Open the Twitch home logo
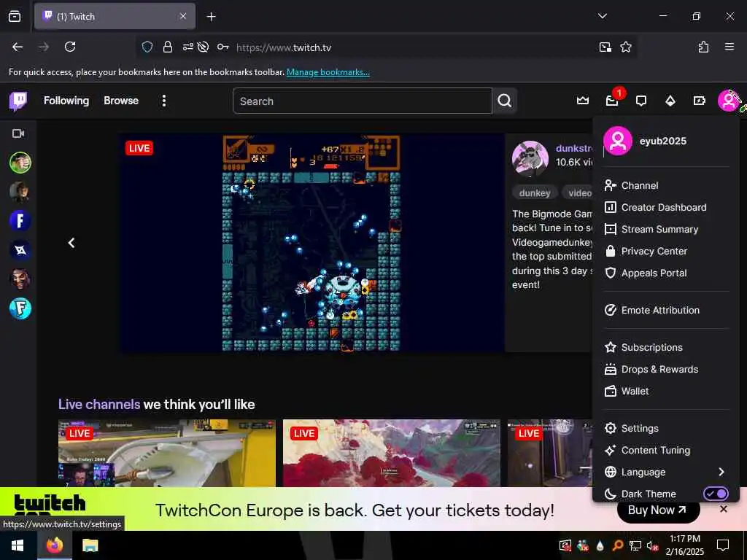Screen dimensions: 747x560 [18, 101]
